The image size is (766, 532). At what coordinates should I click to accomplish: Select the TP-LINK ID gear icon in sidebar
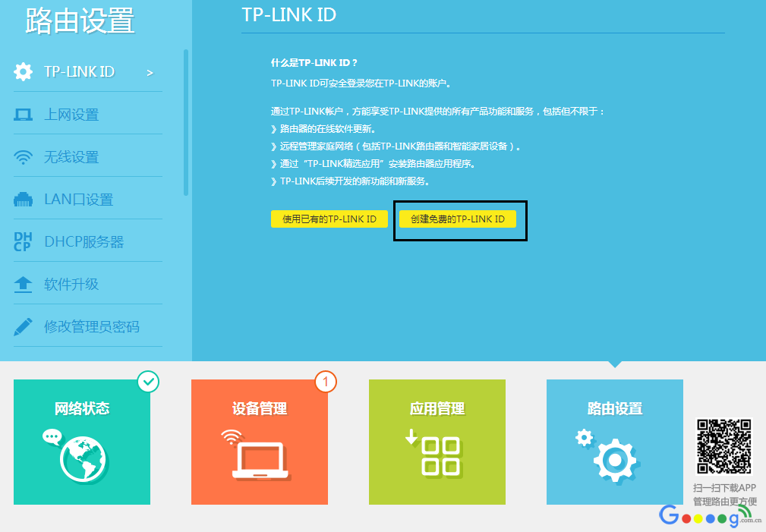24,71
